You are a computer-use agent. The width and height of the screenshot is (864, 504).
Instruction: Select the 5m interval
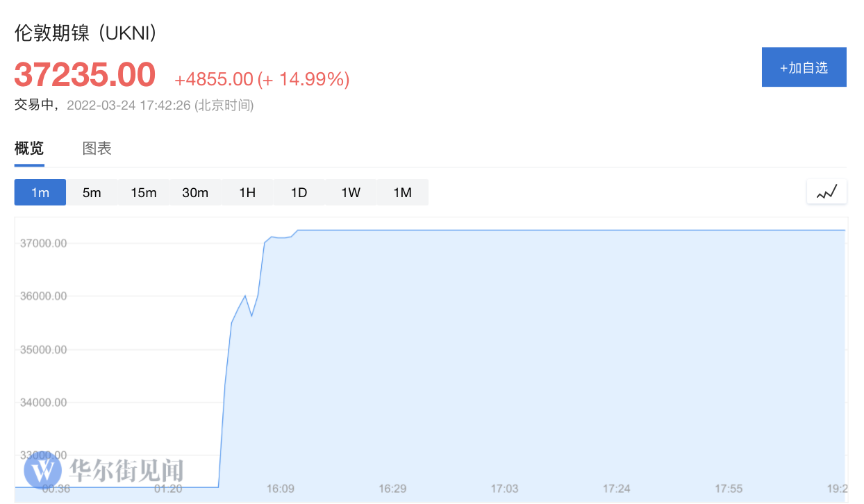click(x=92, y=192)
